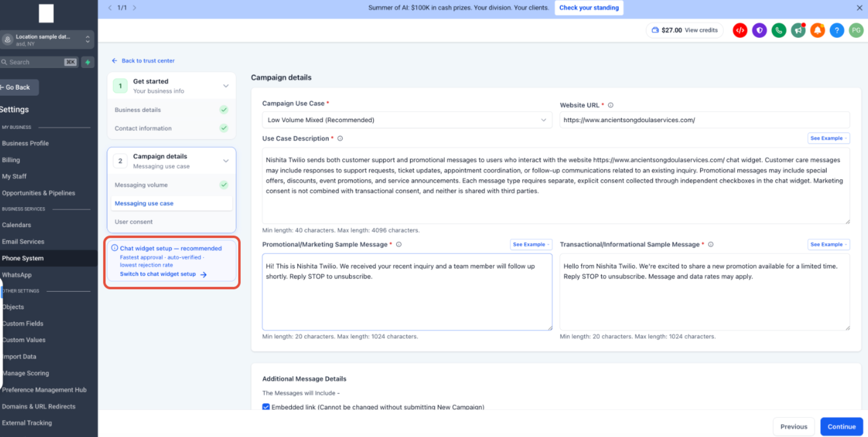868x437 pixels.
Task: Click the Promotional Sample Message info icon
Action: [x=399, y=244]
